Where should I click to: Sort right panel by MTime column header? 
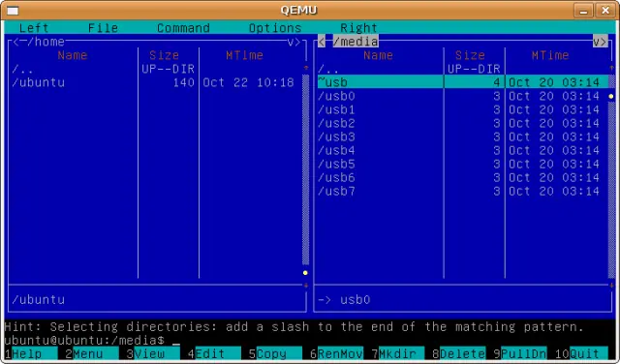(x=550, y=55)
